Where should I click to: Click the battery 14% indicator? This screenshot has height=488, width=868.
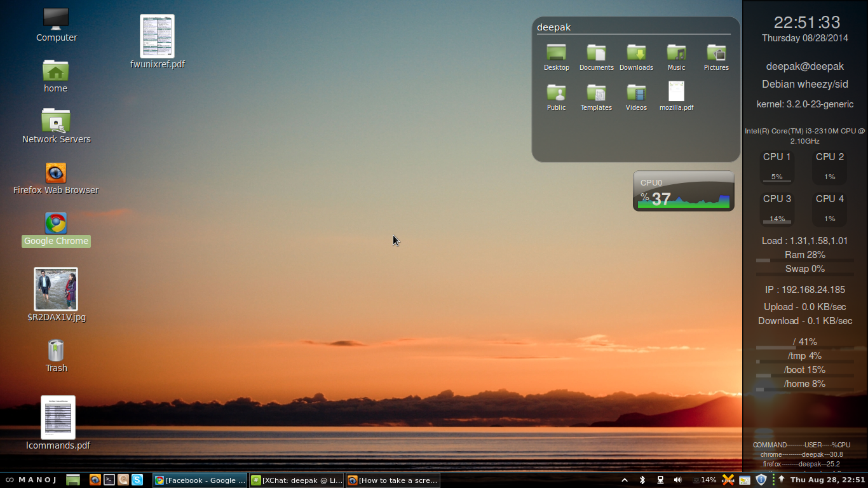click(x=705, y=480)
